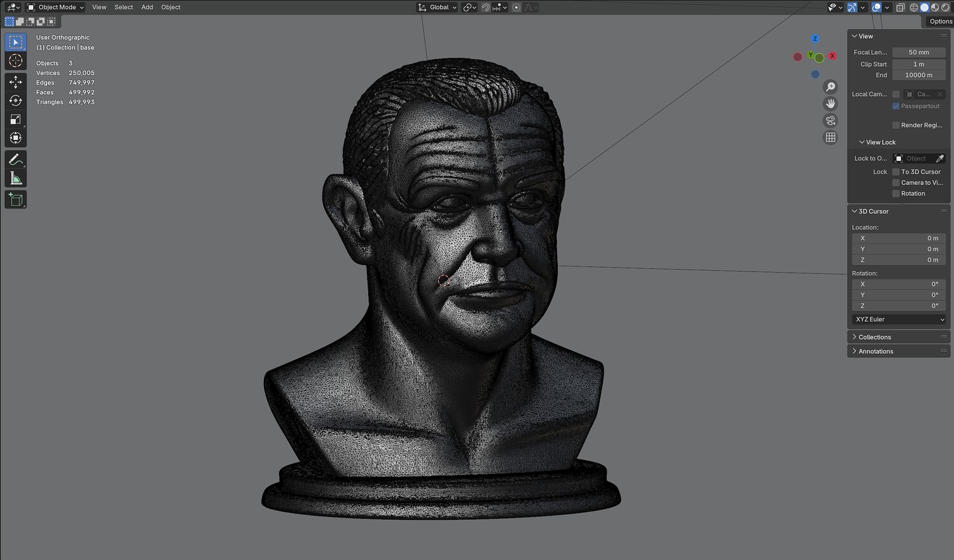The width and height of the screenshot is (954, 560).
Task: Activate the Transform tool
Action: (x=16, y=138)
